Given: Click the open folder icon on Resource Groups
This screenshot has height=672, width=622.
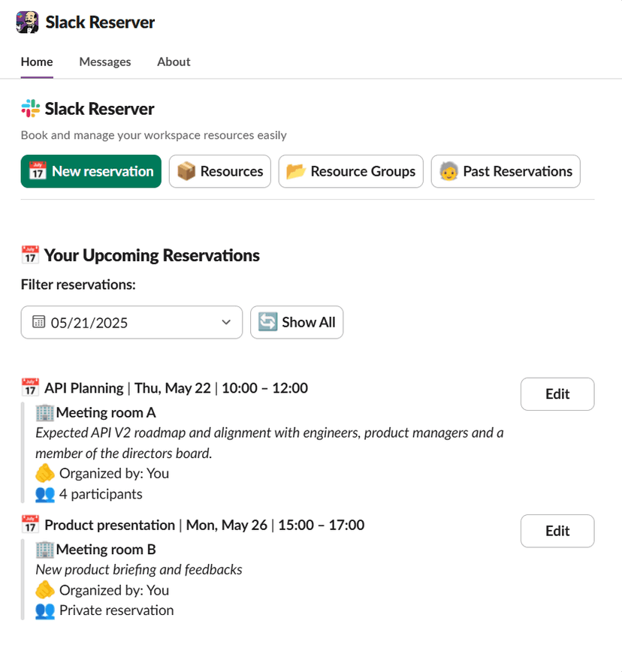Looking at the screenshot, I should [296, 171].
